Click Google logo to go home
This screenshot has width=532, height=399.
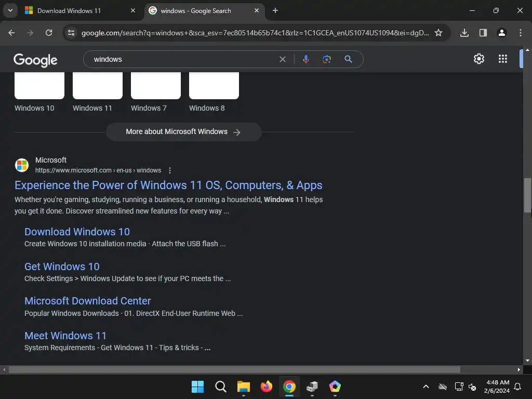point(35,60)
